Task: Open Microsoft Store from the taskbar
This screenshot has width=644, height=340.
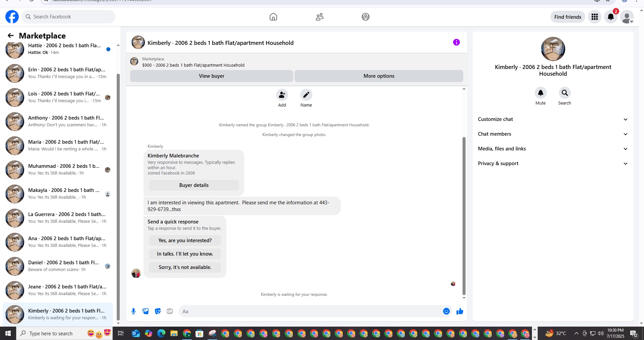Action: click(200, 333)
